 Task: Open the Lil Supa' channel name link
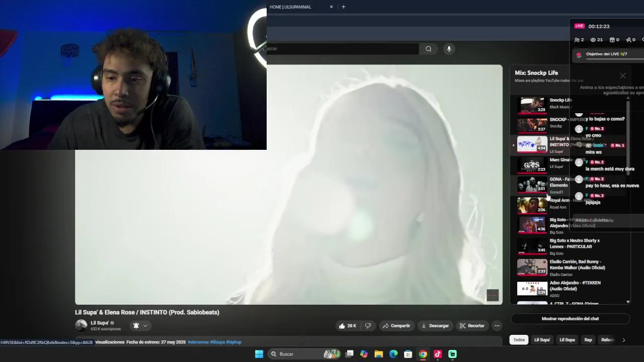click(100, 323)
